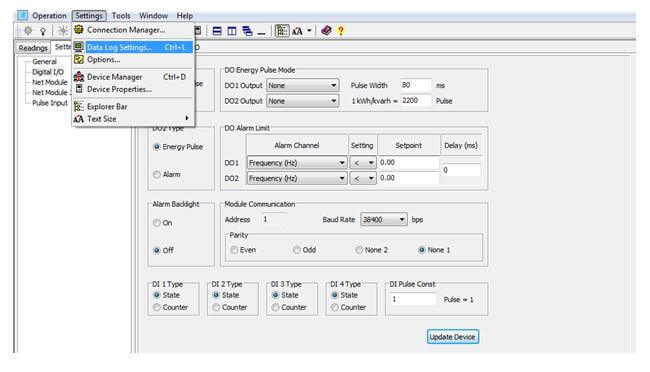
Task: Click the Setpoint column header
Action: pyautogui.click(x=409, y=145)
